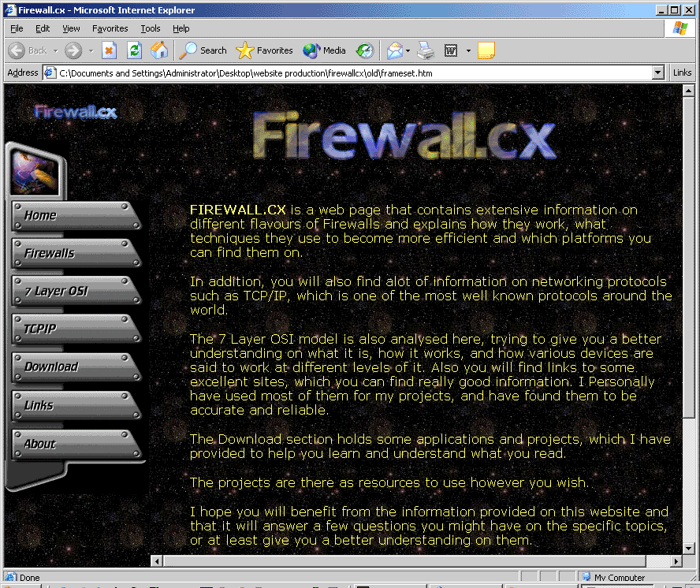Minimize the Internet Explorer window

pyautogui.click(x=662, y=9)
